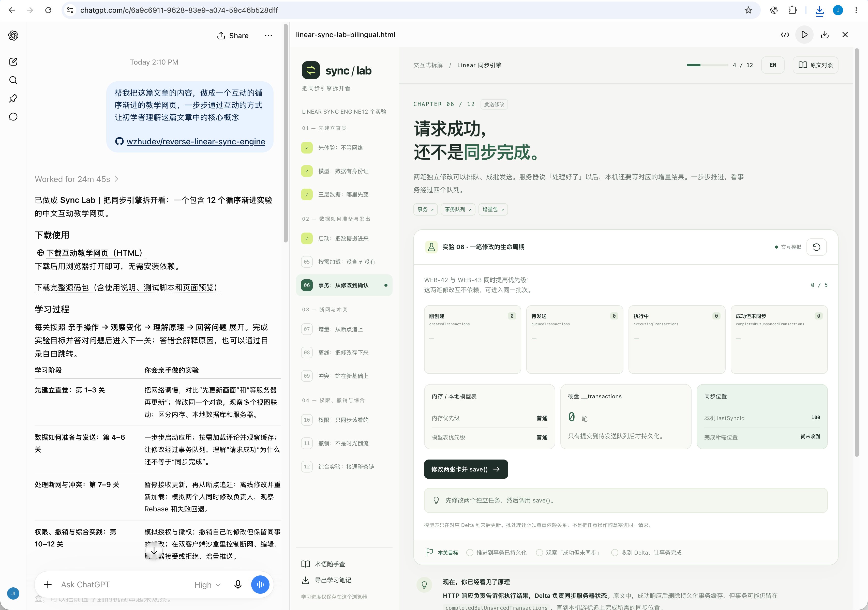Select the preview play icon for artifact
This screenshot has width=868, height=610.
click(804, 35)
